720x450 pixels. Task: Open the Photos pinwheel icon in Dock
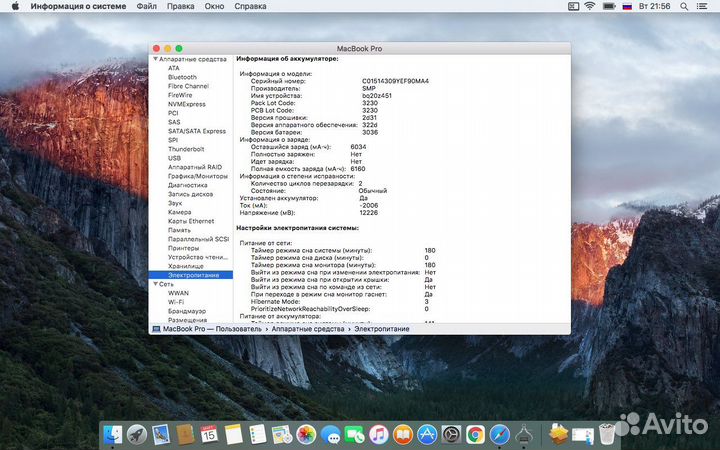[x=306, y=434]
